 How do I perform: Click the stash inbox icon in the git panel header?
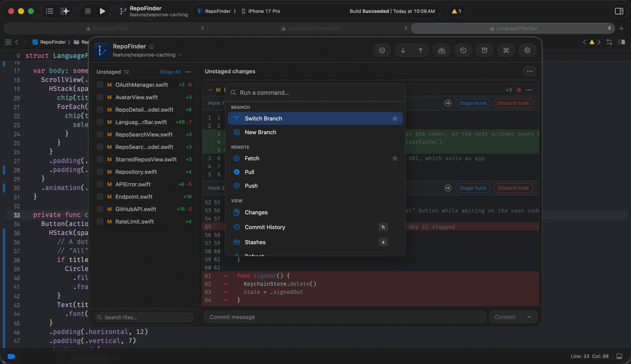pyautogui.click(x=441, y=50)
